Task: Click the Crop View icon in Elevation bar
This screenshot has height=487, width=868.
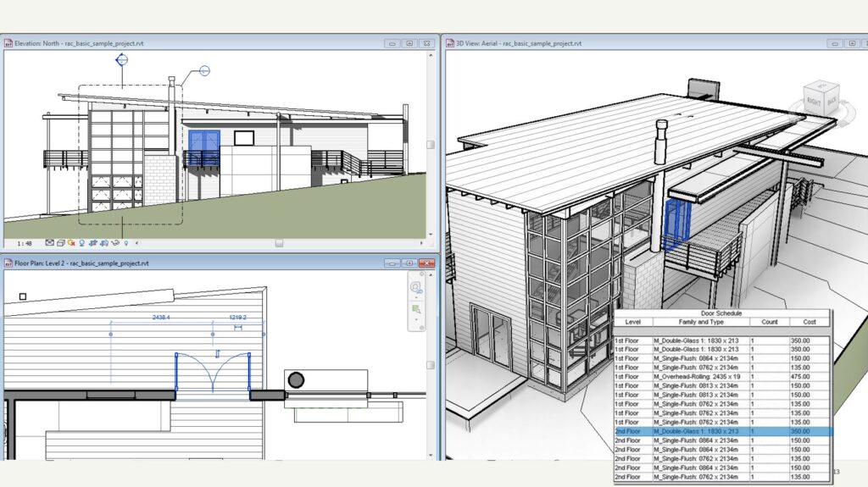Action: (x=92, y=243)
